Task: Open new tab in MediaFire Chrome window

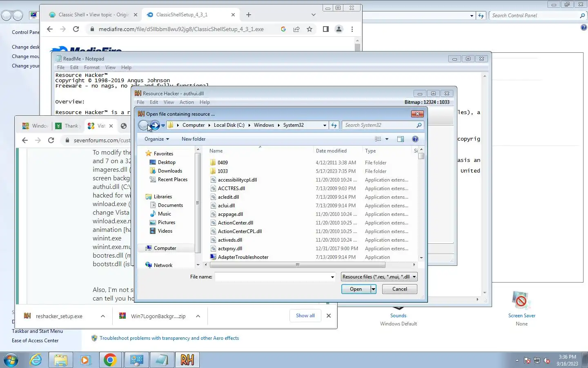Action: pos(249,15)
